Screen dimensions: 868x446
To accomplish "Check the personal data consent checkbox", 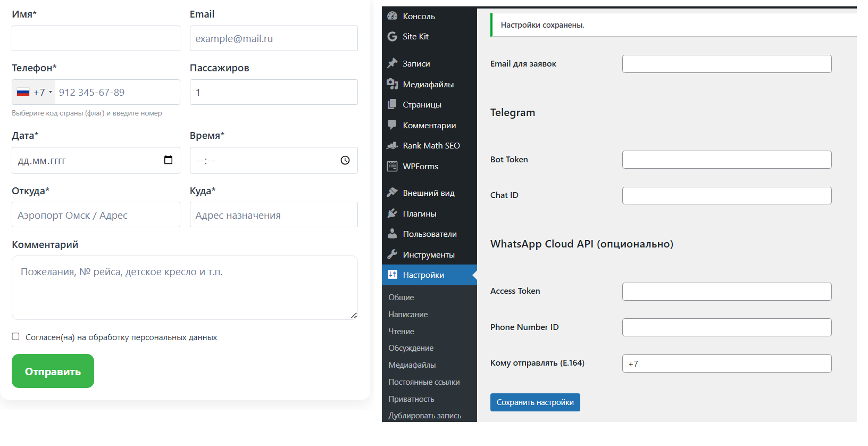I will point(16,336).
